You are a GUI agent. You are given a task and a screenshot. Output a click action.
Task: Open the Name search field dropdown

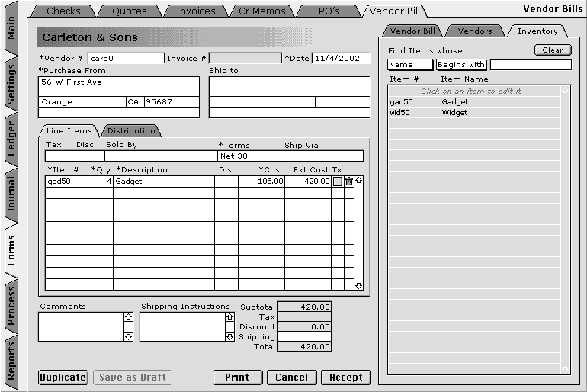click(410, 65)
